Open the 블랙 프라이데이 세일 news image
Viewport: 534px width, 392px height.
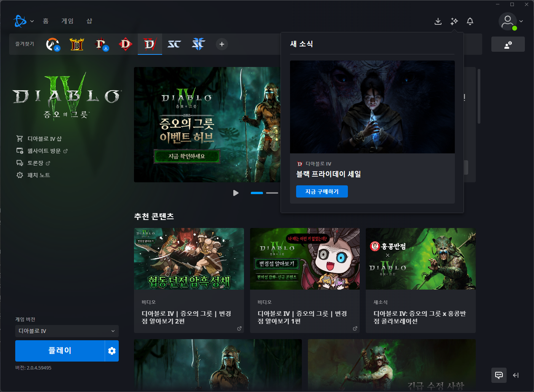click(x=372, y=107)
